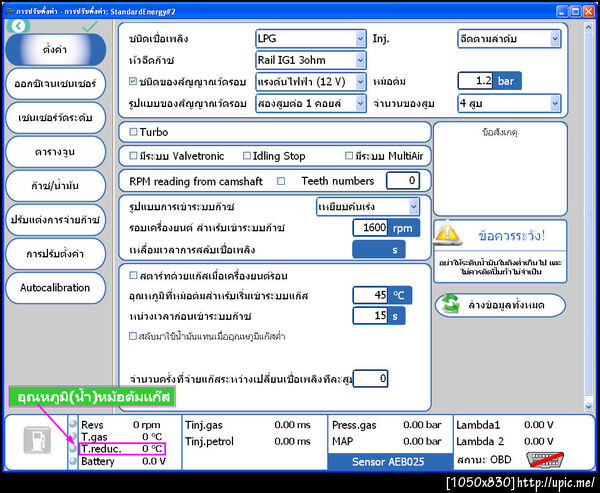600x493 pixels.
Task: Open the Rail IG1 3ohm injector dropdown
Action: coord(311,60)
